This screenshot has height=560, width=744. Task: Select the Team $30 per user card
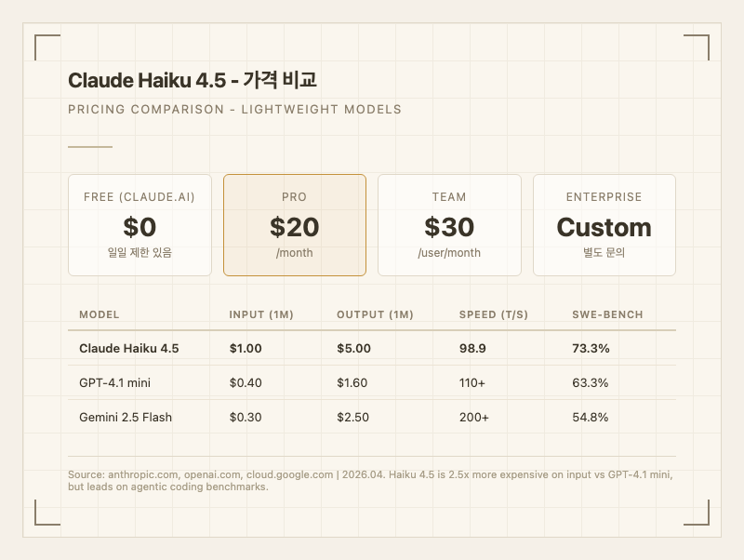449,225
